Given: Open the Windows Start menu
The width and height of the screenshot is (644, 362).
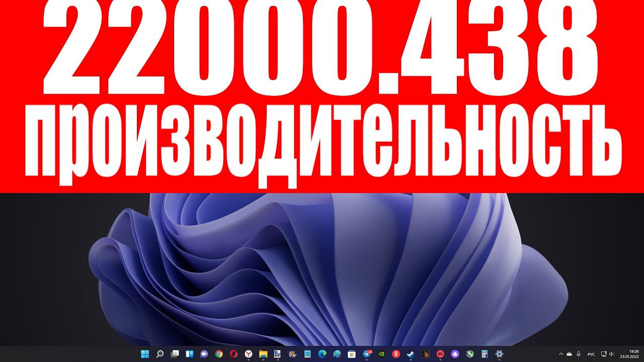Looking at the screenshot, I should point(144,353).
